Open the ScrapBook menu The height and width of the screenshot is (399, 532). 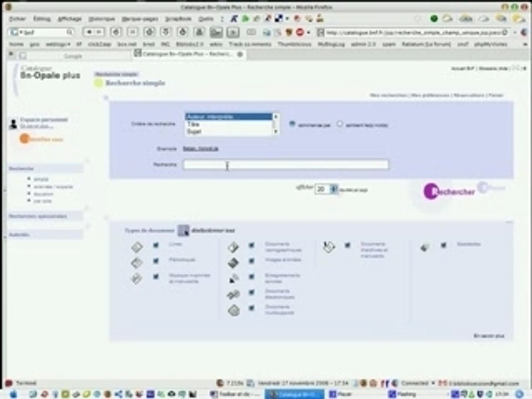(x=178, y=19)
